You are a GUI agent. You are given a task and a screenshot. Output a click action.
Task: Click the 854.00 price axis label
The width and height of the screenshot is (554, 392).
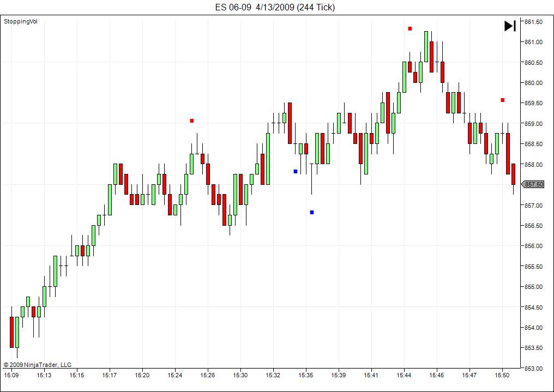coord(533,327)
